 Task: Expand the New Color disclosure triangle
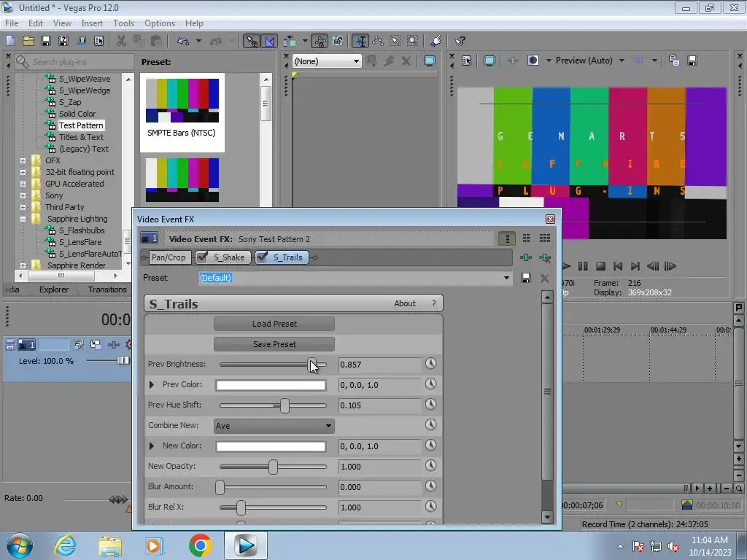pyautogui.click(x=152, y=446)
